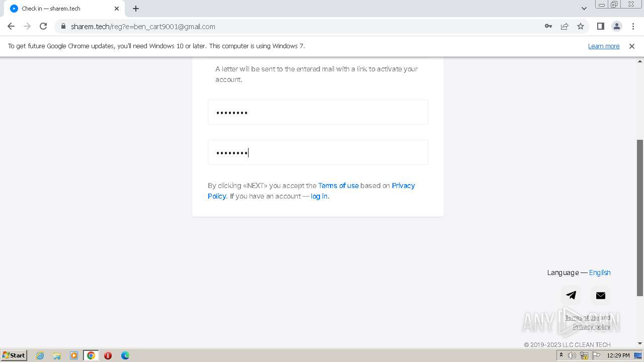Click the show desktop tray icon
The width and height of the screenshot is (644, 362).
(x=638, y=355)
